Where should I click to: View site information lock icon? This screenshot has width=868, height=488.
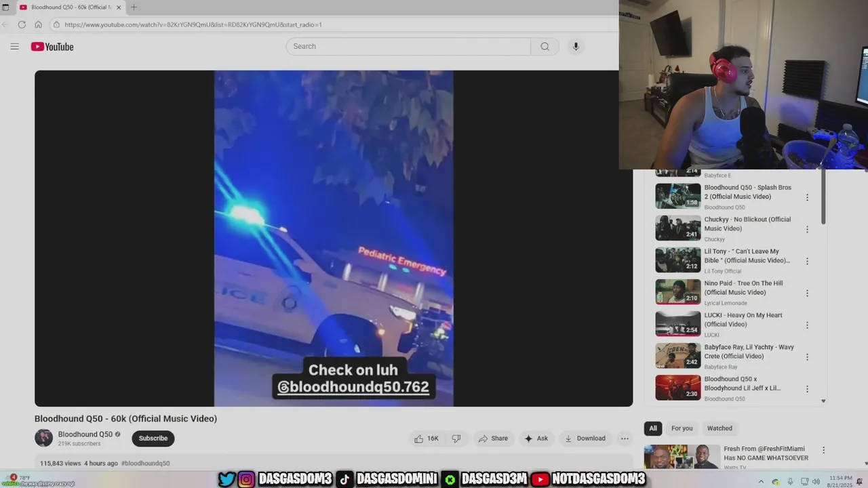click(x=56, y=24)
